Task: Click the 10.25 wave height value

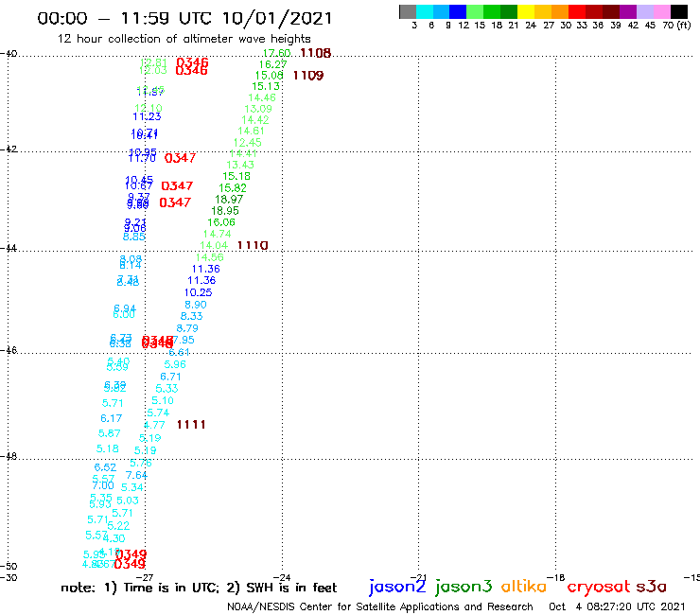Action: coord(199,292)
